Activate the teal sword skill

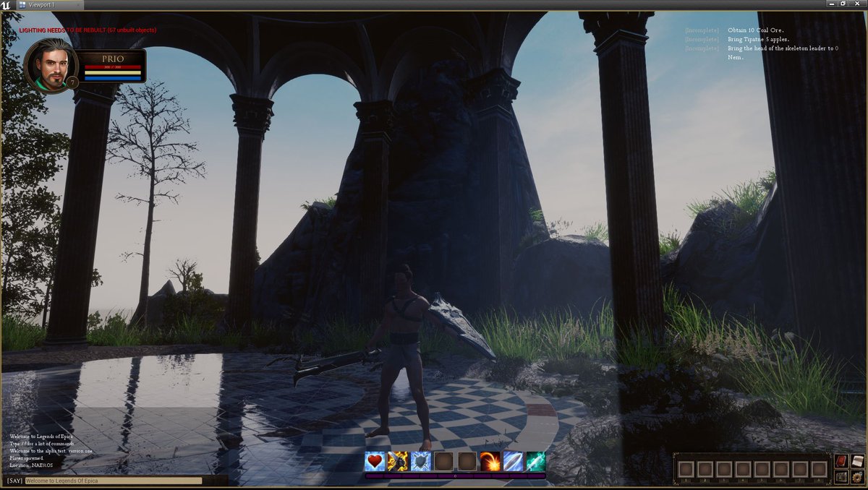(x=536, y=461)
